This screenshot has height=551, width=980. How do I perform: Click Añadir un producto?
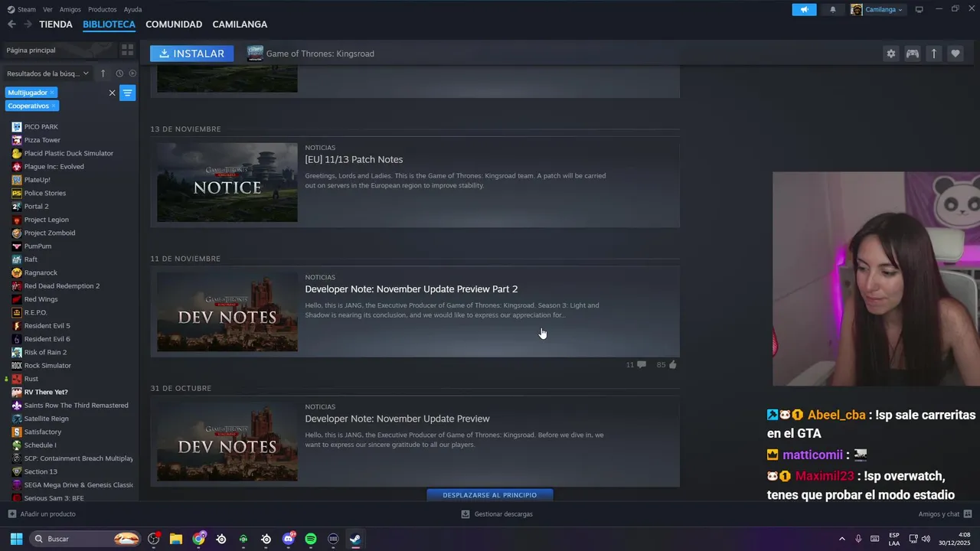coord(42,514)
